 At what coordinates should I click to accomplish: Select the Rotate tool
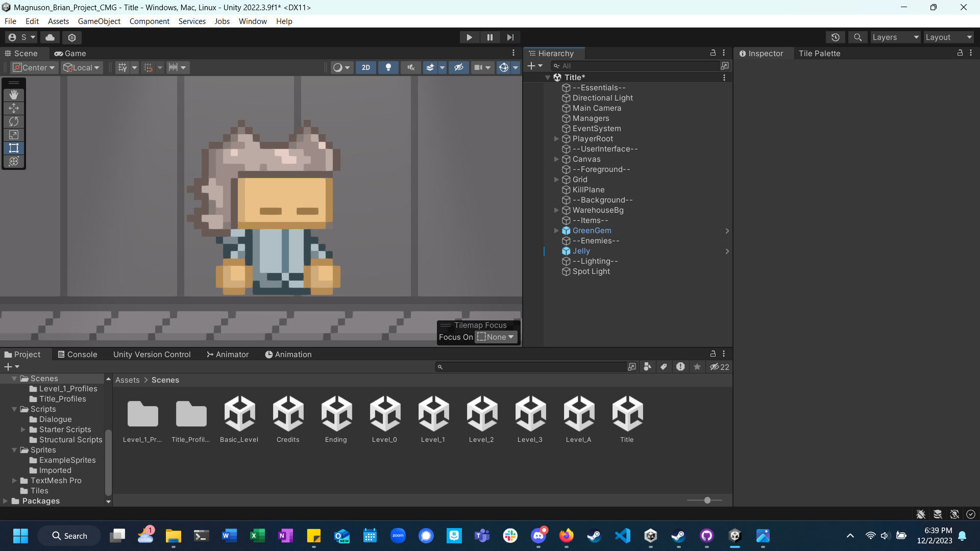click(14, 121)
